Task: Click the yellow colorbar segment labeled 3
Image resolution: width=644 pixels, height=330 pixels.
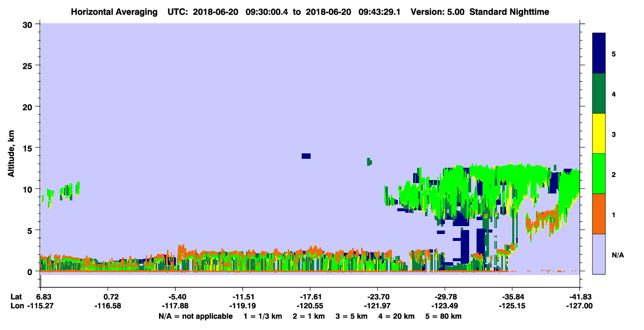Action: point(599,134)
